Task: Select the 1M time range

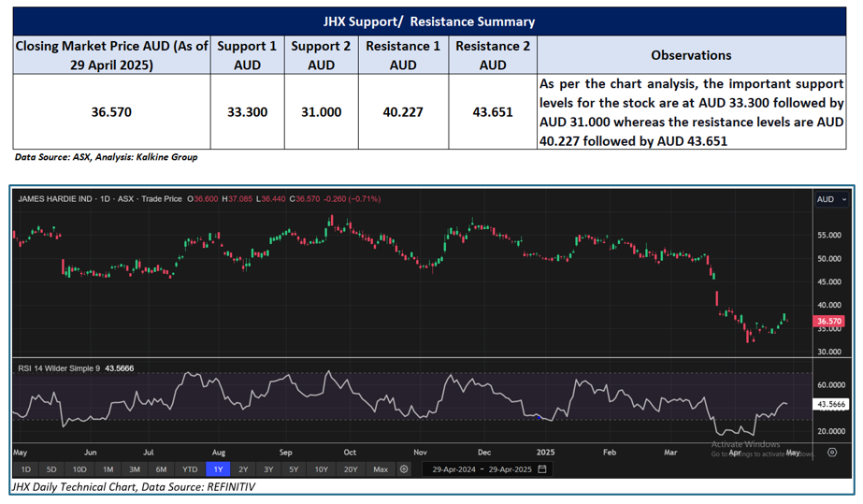Action: click(108, 469)
